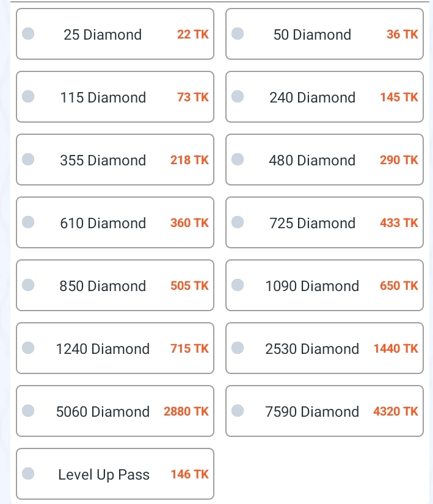433x504 pixels.
Task: Select the Level Up Pass option
Action: tap(115, 473)
